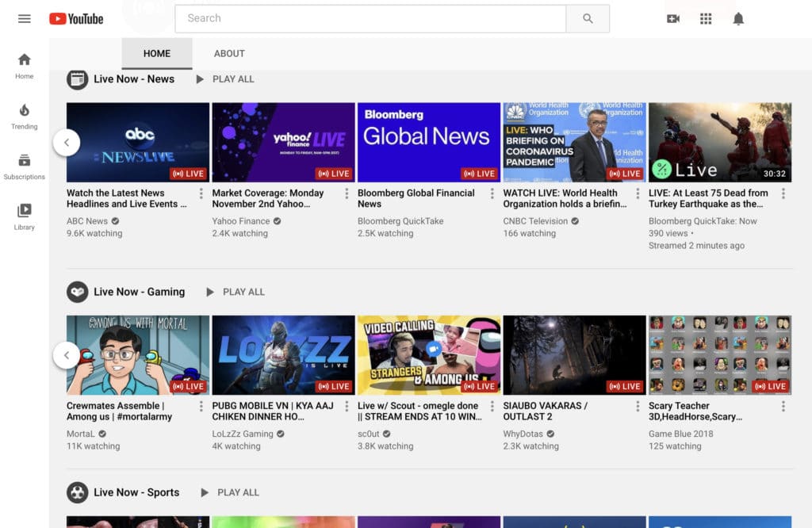This screenshot has height=528, width=812.
Task: Click the Live Now - News channel icon
Action: pos(77,79)
